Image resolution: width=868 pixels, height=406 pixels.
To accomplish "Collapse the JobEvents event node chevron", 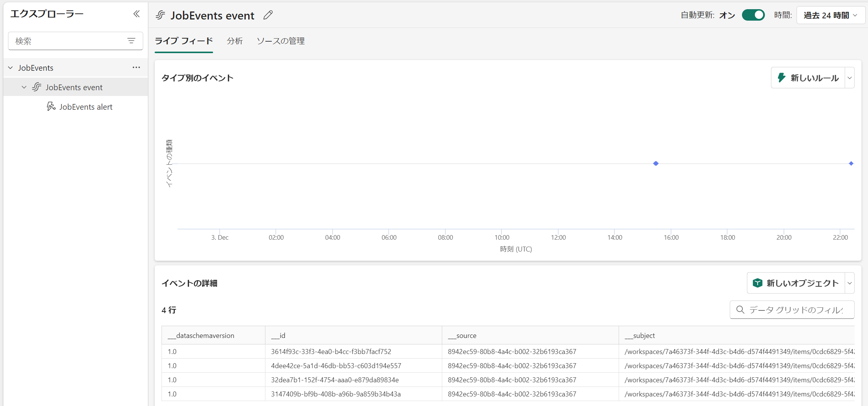I will pos(24,87).
